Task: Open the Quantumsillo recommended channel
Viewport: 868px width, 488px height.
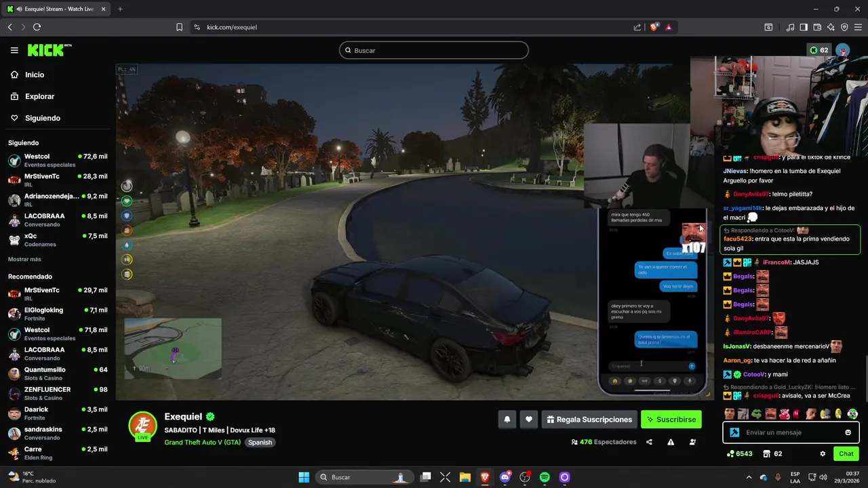Action: click(x=57, y=373)
